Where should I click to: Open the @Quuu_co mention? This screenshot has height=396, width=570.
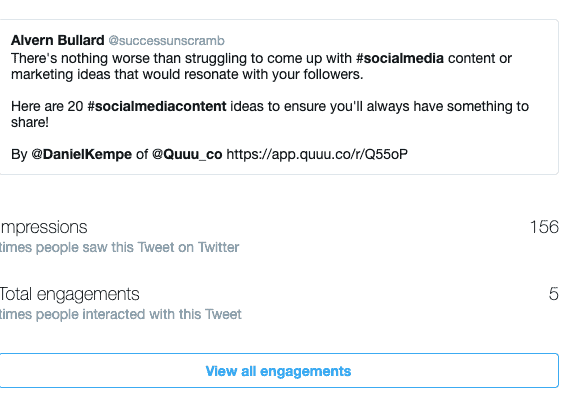click(x=187, y=154)
